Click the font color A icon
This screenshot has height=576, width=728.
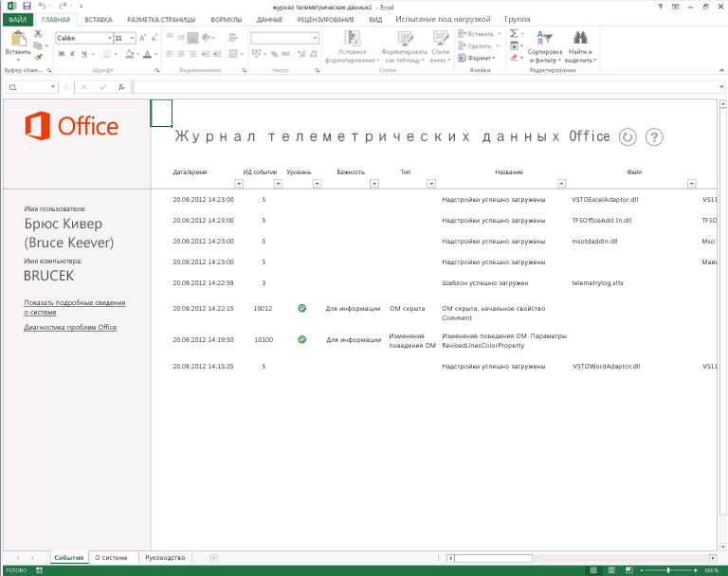[147, 54]
